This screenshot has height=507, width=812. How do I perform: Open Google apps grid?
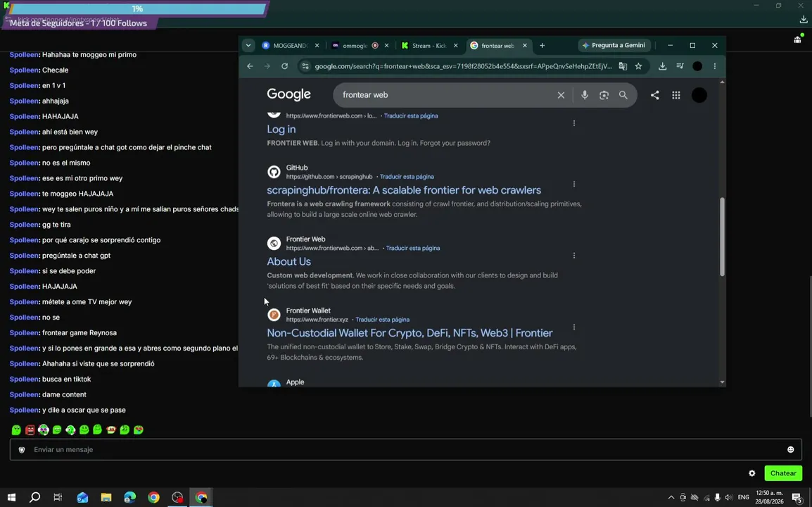[676, 95]
